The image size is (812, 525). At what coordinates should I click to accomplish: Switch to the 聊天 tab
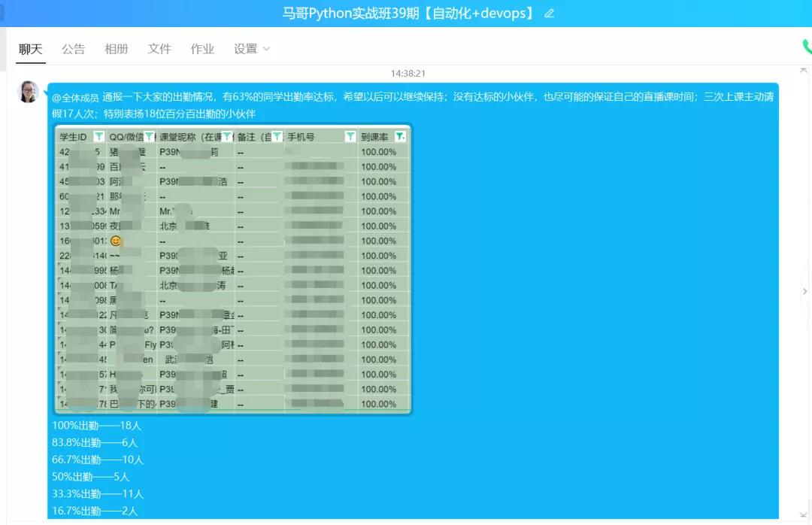(x=31, y=49)
